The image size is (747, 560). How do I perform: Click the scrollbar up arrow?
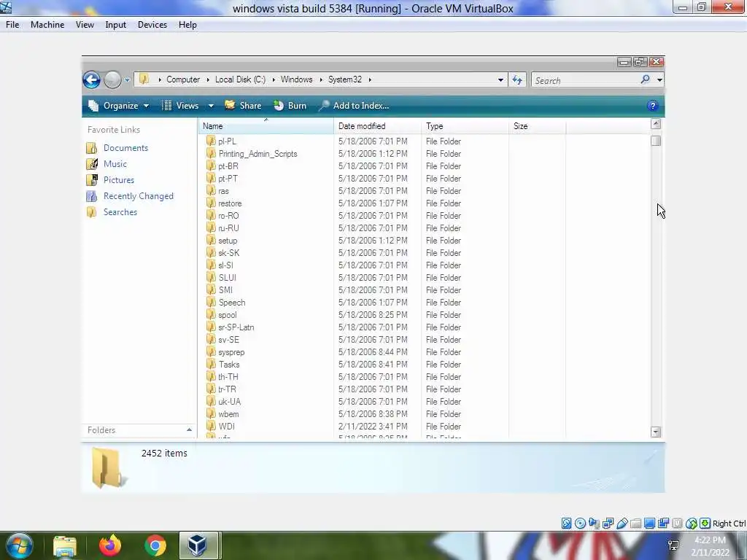(x=656, y=124)
